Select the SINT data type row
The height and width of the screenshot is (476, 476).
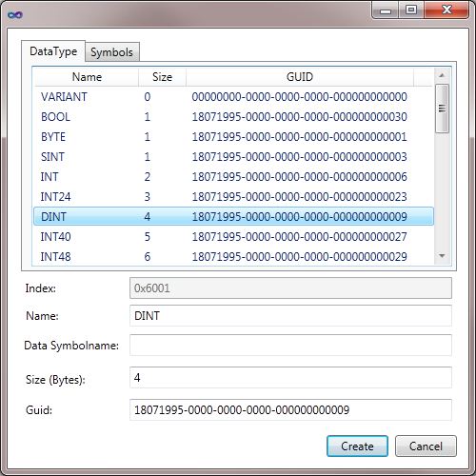(233, 157)
